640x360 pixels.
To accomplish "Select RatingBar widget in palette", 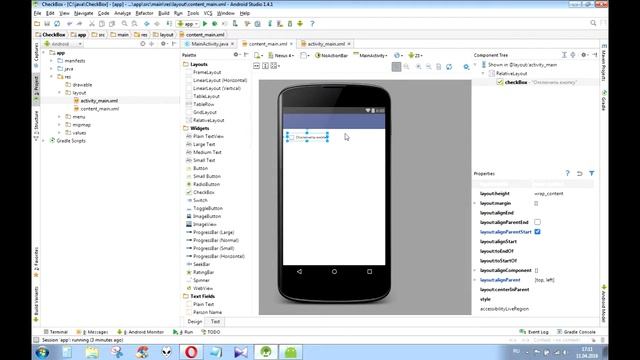I will tap(203, 272).
